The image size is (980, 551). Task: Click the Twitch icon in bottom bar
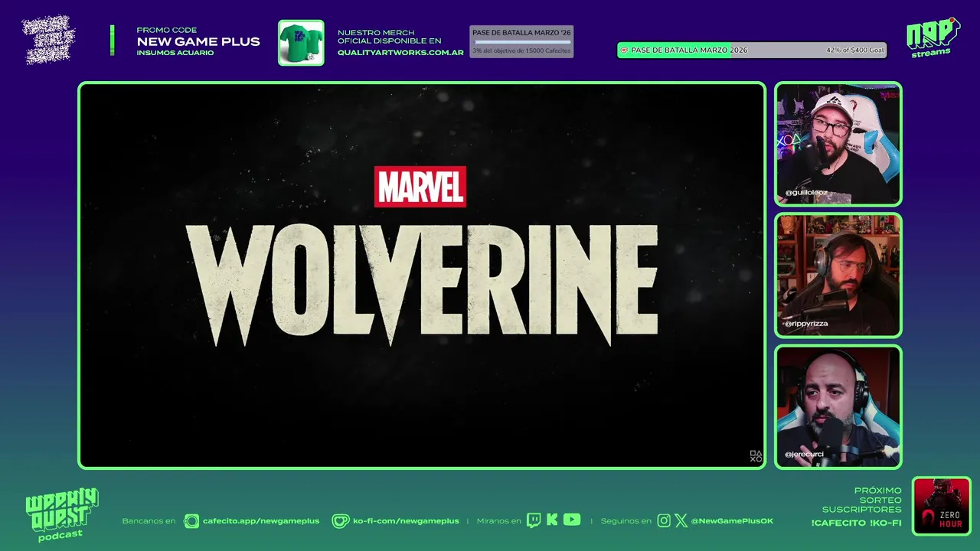(534, 520)
